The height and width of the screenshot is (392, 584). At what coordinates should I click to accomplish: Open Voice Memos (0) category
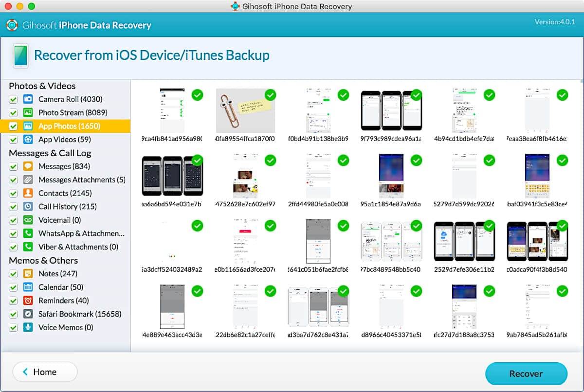(66, 327)
